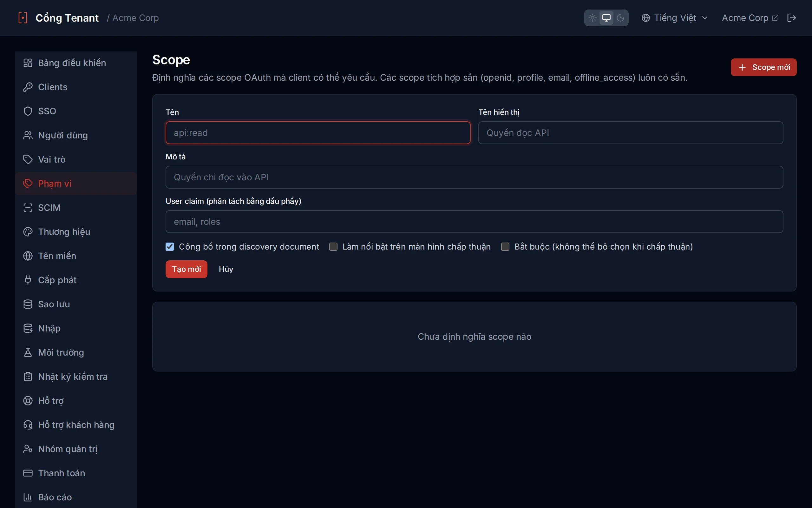Click the Hỗ trợ lifebuoy icon

28,401
